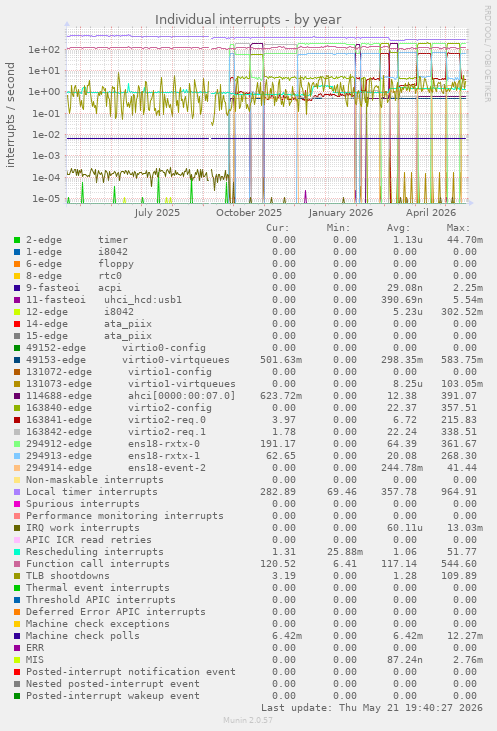Click the cyan swatch for Rescheduling interrupts
This screenshot has height=731, width=497.
pyautogui.click(x=17, y=552)
